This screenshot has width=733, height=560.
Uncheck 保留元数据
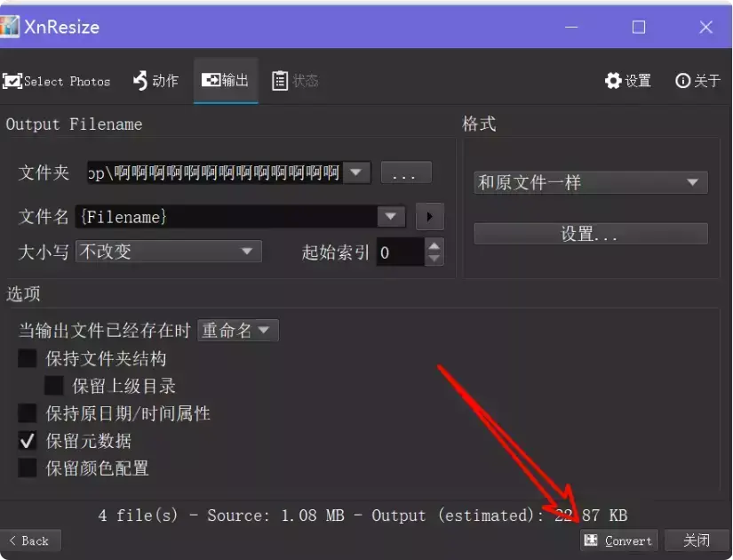click(x=28, y=441)
